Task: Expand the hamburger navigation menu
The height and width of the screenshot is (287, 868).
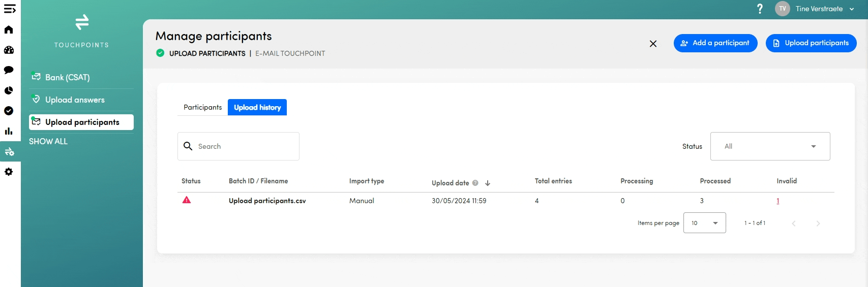Action: pos(10,9)
